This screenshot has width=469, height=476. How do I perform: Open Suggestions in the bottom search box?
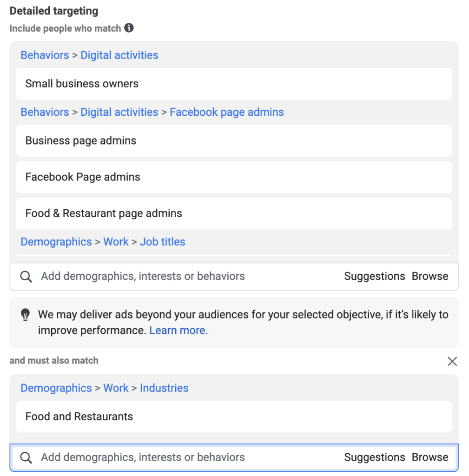[x=375, y=457]
